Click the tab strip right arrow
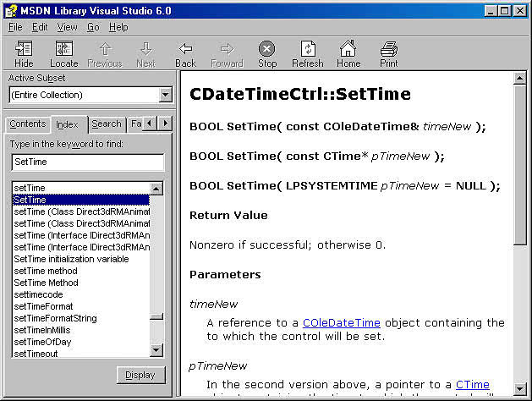 (x=165, y=124)
